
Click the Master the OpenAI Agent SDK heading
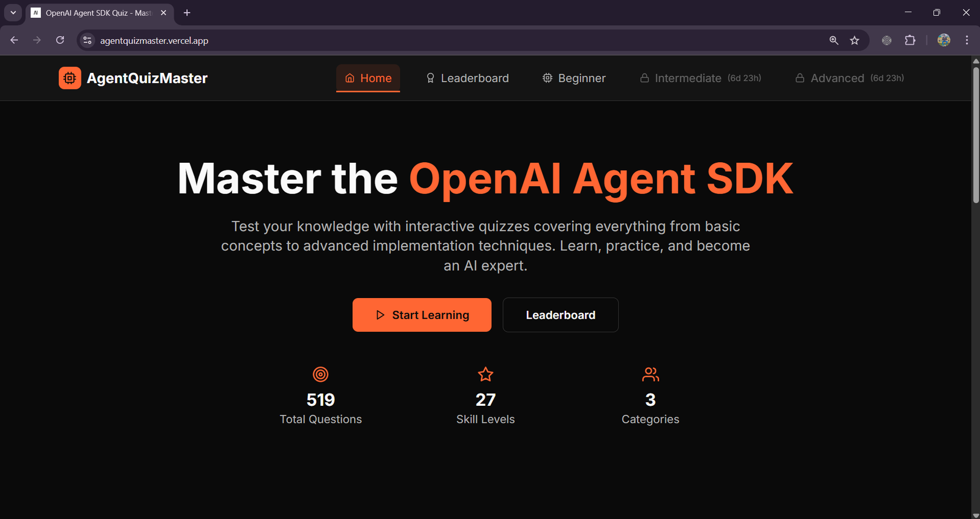[485, 179]
